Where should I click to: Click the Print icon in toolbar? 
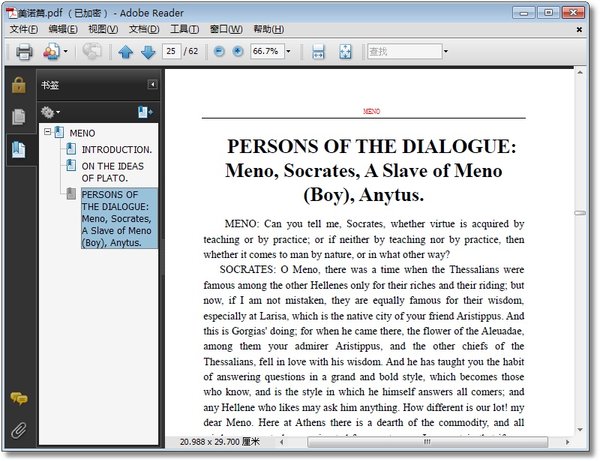[x=23, y=51]
